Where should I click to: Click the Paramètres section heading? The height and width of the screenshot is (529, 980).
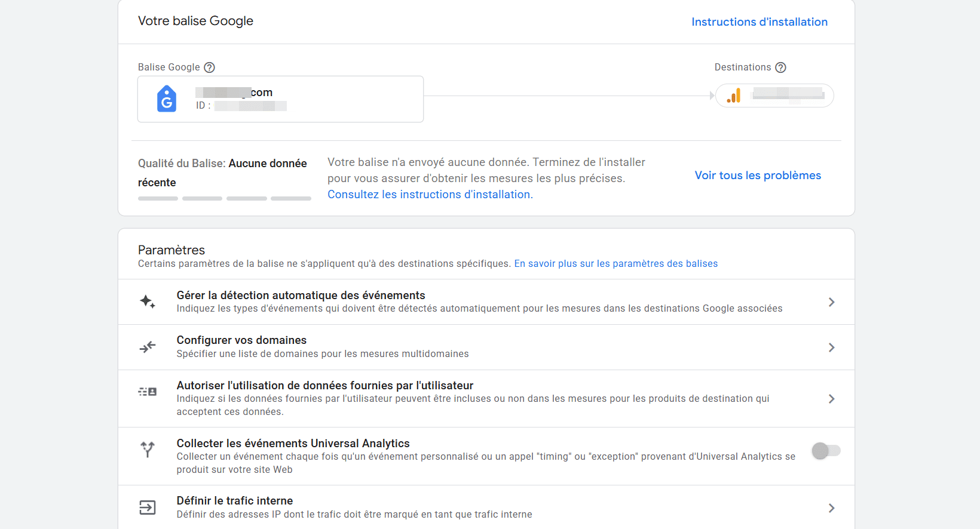[x=171, y=250]
